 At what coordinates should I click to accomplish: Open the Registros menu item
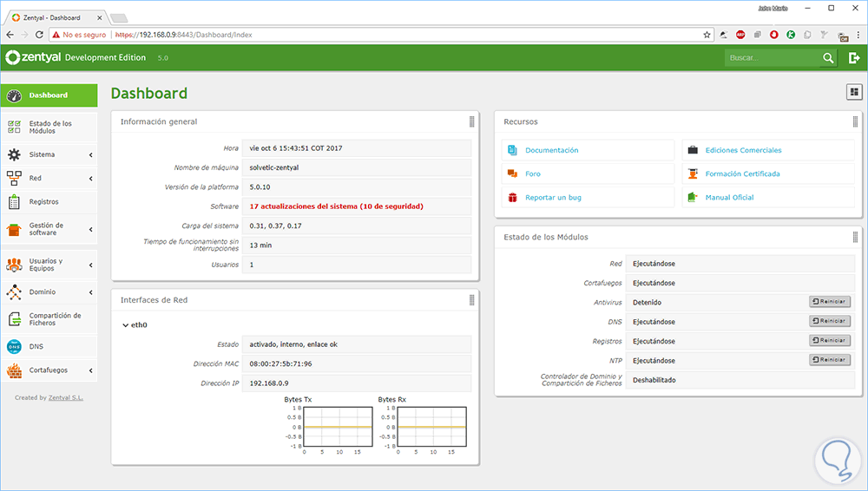pos(49,202)
